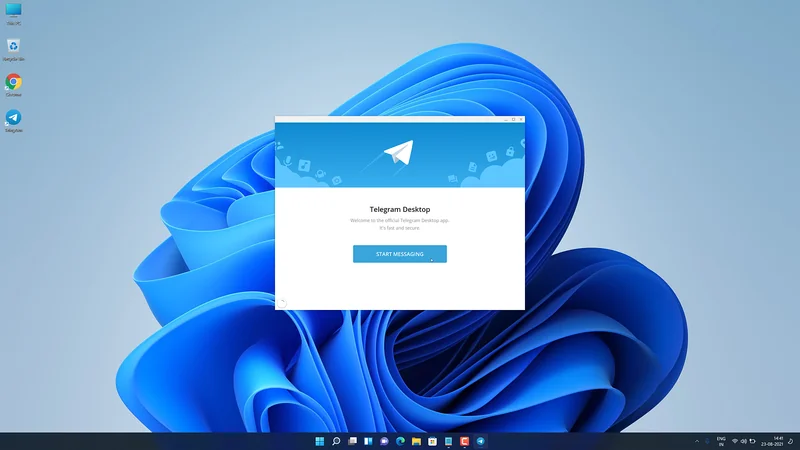Open Microsoft Store from the taskbar
The width and height of the screenshot is (800, 450).
[x=432, y=441]
